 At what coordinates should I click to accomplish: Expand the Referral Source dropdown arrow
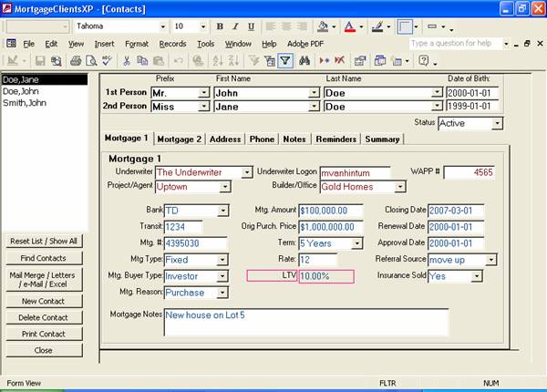490,260
